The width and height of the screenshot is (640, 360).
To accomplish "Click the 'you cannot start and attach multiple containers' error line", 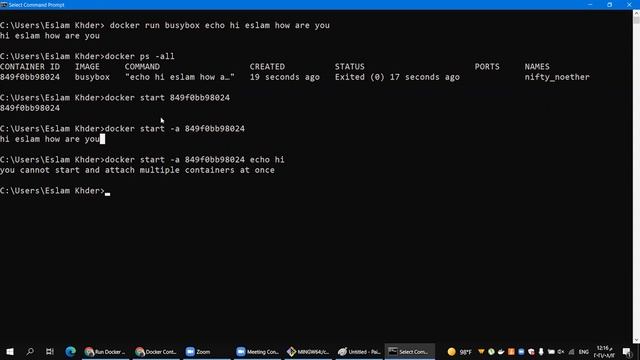I will click(x=137, y=170).
